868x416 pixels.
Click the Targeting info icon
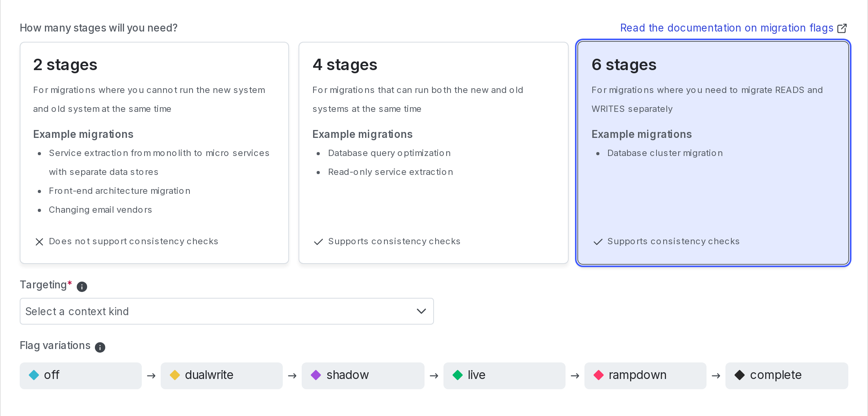click(82, 286)
